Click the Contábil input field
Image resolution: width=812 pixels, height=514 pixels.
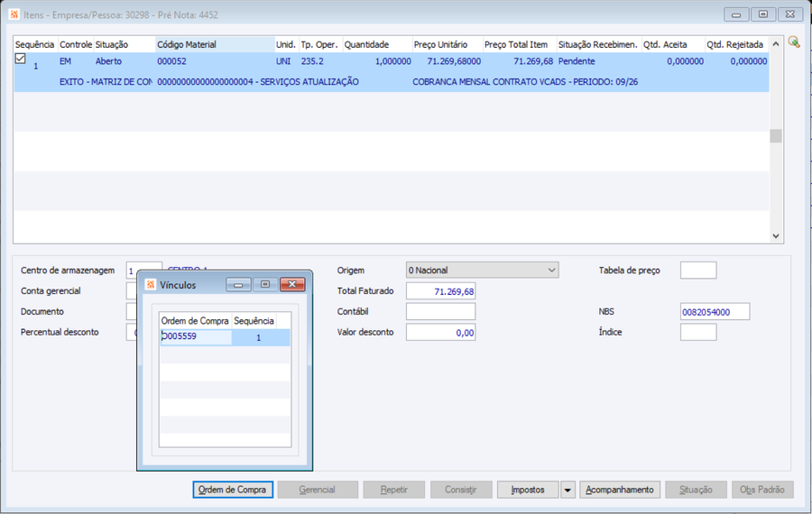(x=440, y=312)
